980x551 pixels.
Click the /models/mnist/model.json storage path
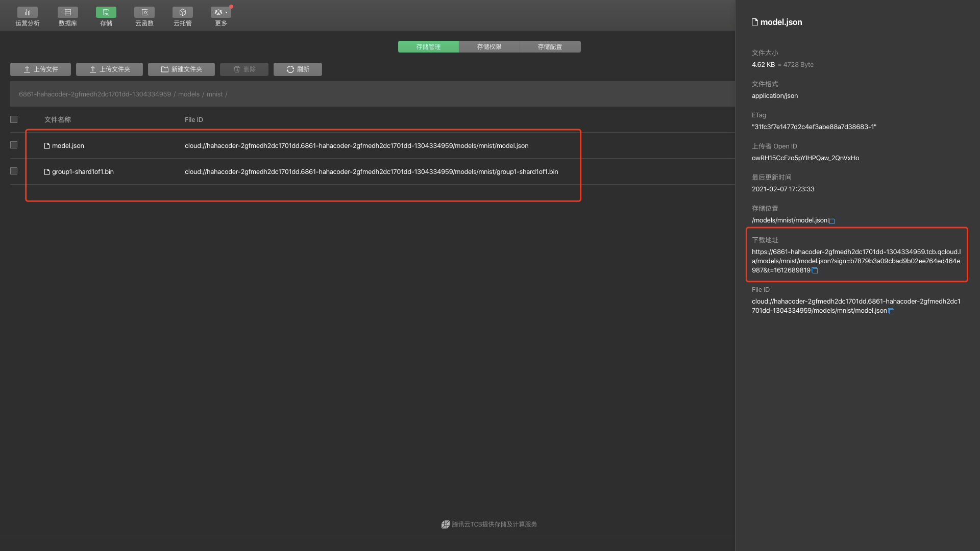click(790, 220)
